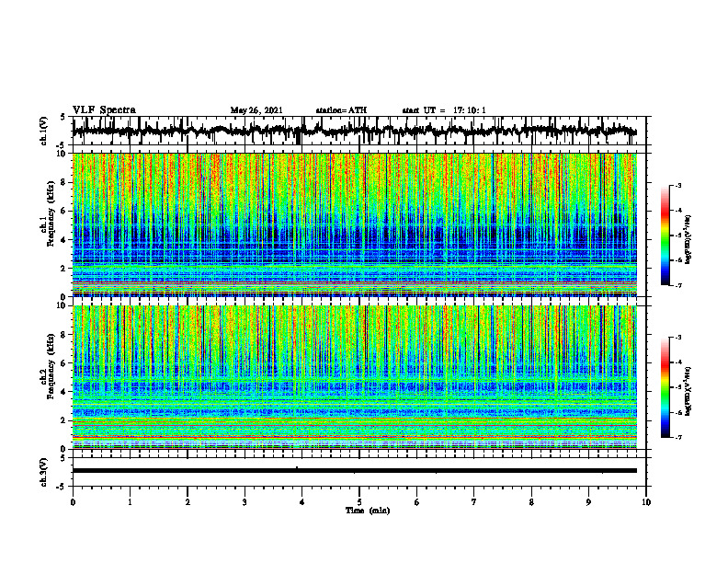Click inside the ch.1 spectrogram panel
The width and height of the screenshot is (728, 563).
[355, 224]
